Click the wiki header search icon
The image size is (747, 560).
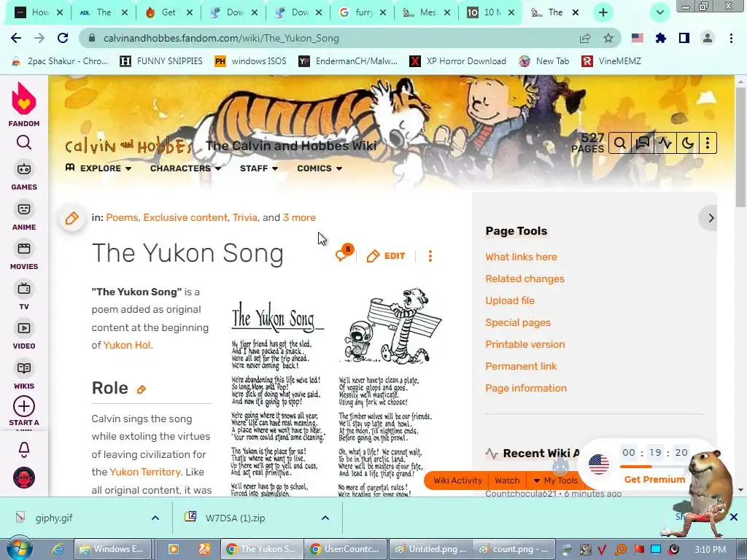620,143
